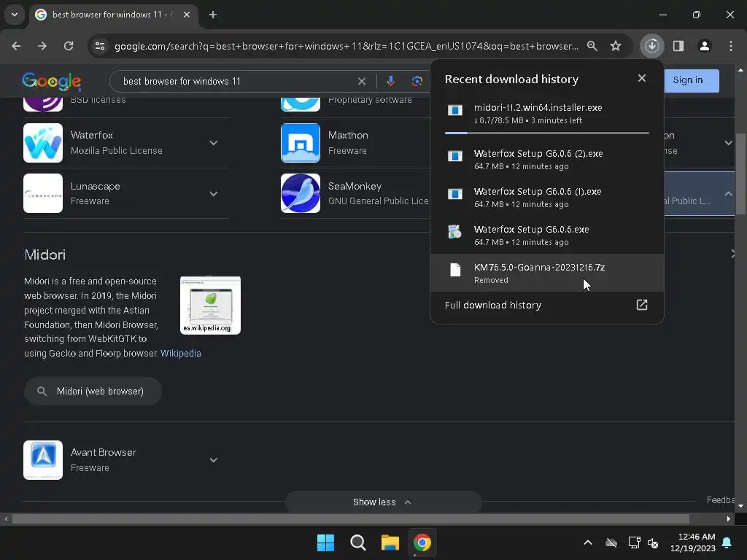Expand the Waterfox browser entry

click(214, 143)
